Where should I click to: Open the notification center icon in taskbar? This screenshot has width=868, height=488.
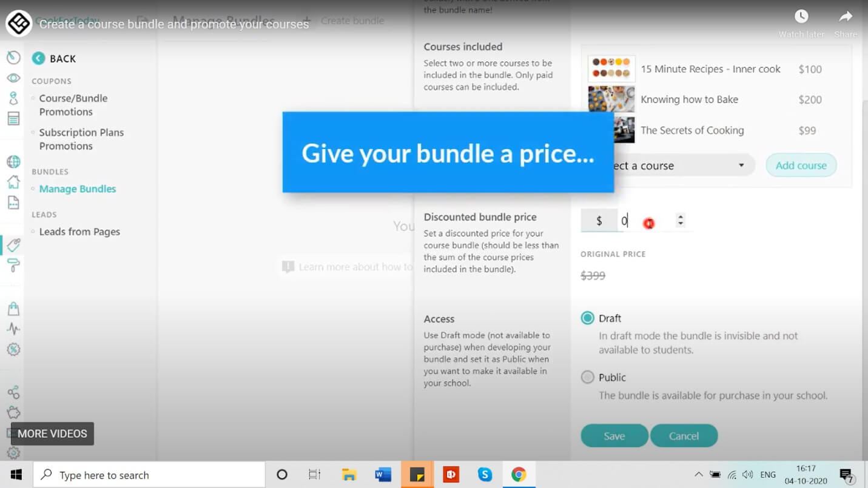point(846,475)
